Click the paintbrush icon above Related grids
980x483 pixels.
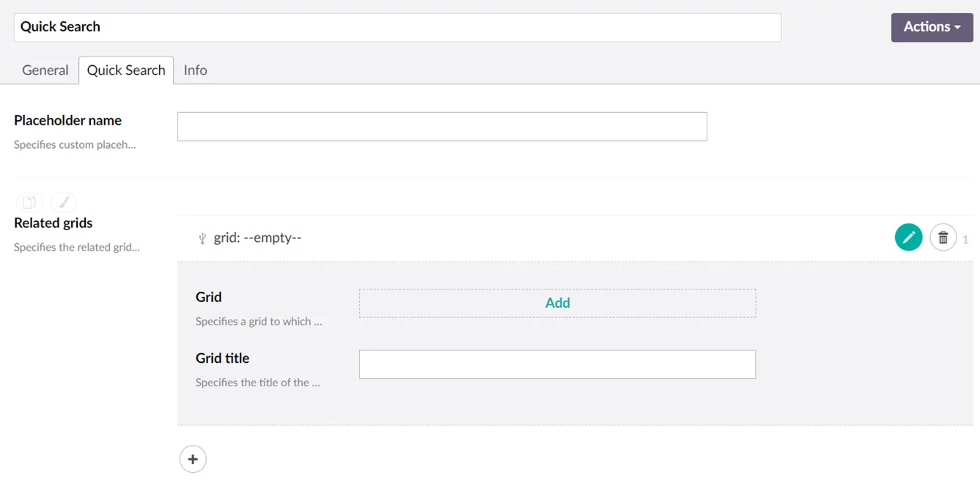tap(64, 202)
